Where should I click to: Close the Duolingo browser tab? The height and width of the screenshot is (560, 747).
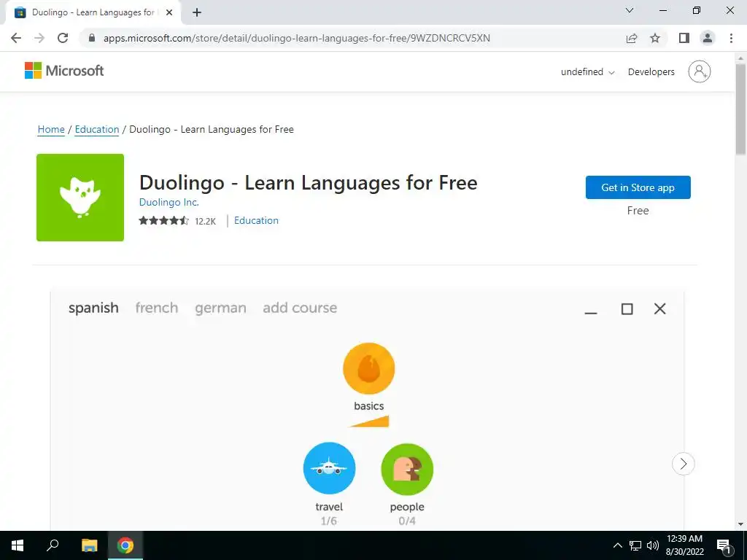coord(169,12)
